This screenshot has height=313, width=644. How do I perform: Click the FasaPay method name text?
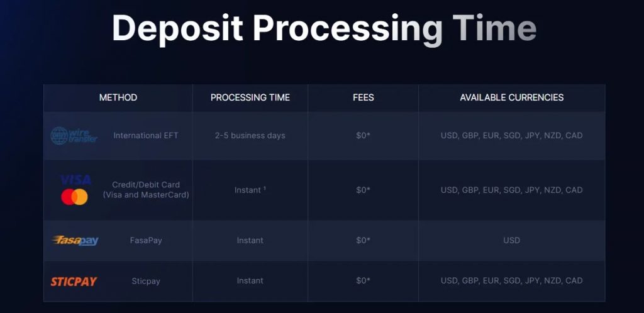(x=146, y=240)
